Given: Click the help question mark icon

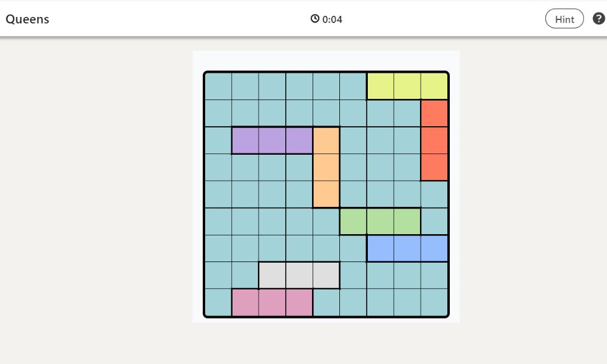Looking at the screenshot, I should click(x=599, y=19).
